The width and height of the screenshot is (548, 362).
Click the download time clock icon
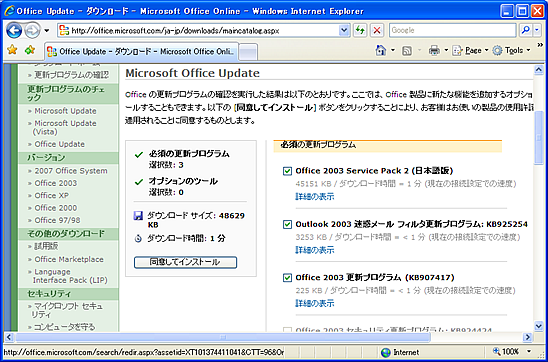139,239
